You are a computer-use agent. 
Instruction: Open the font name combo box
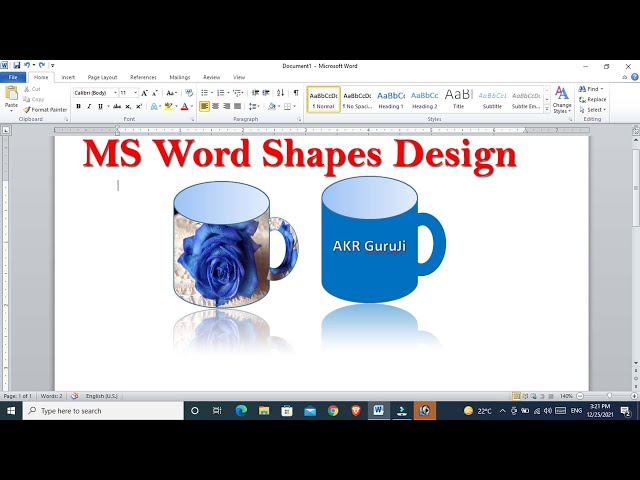96,93
